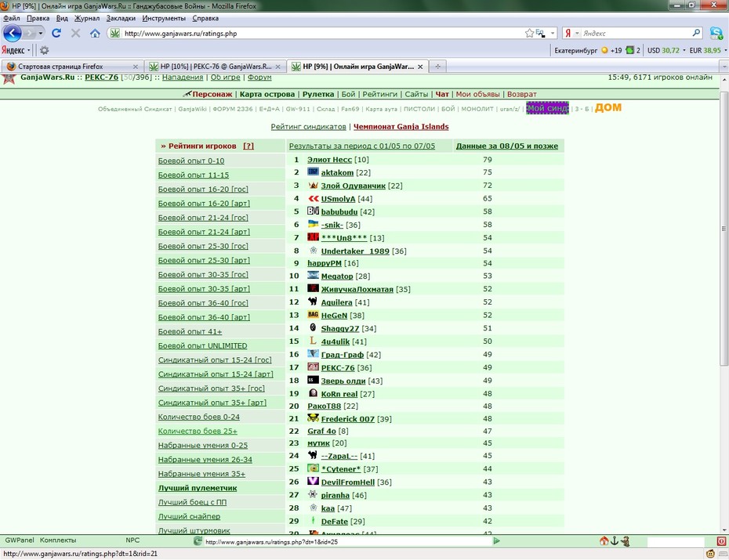Open Карта острова link
Screen dimensions: 729x560
[267, 94]
